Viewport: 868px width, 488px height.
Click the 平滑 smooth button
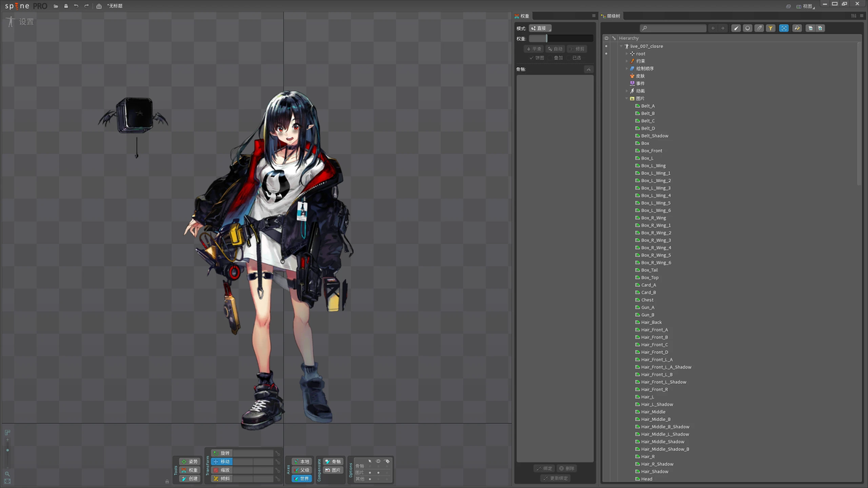[534, 49]
